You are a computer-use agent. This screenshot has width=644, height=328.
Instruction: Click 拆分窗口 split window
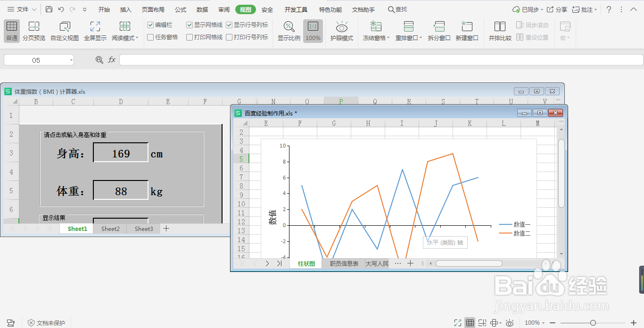tap(439, 31)
